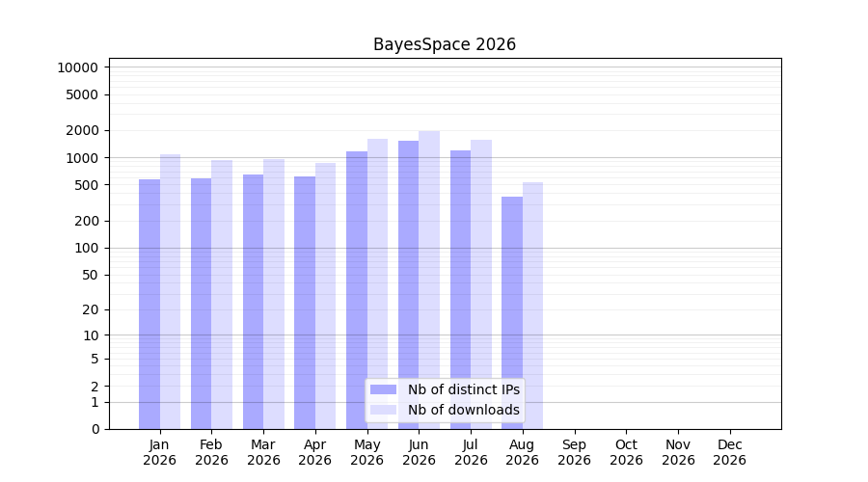Click the Jan 2026 distinct IPs bar
The image size is (868, 482).
click(149, 305)
